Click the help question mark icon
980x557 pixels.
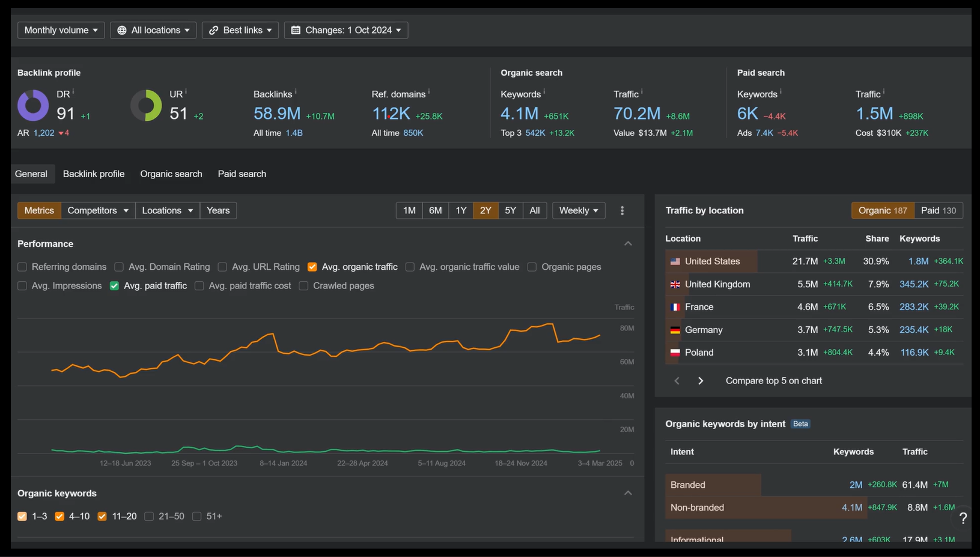[x=963, y=518]
